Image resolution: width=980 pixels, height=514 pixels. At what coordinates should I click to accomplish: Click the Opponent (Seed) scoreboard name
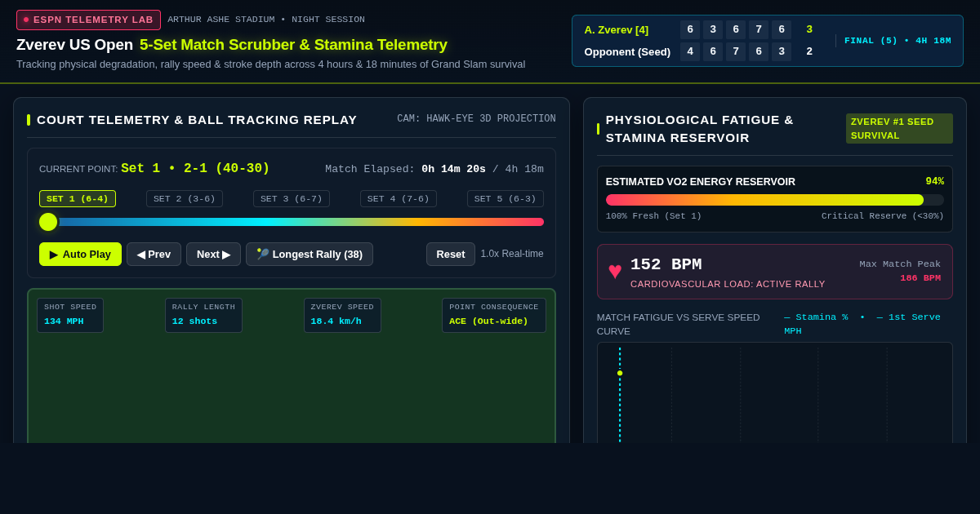click(x=627, y=51)
